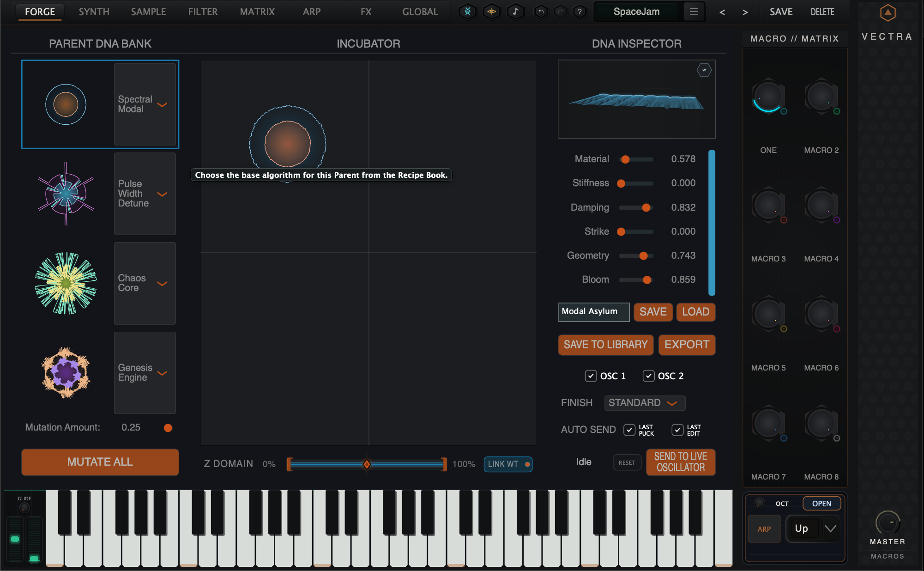Switch to the GLOBAL tab
This screenshot has width=924, height=571.
420,12
